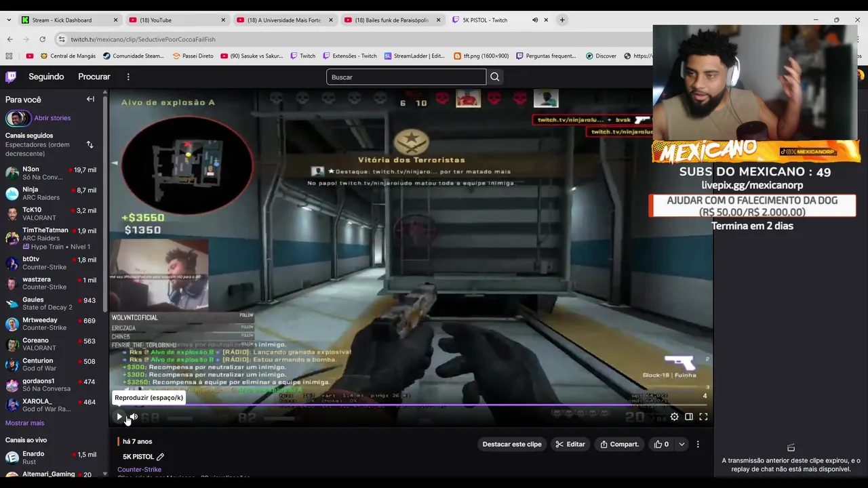Click the Twitch logo home icon
This screenshot has width=868, height=488.
(11, 77)
